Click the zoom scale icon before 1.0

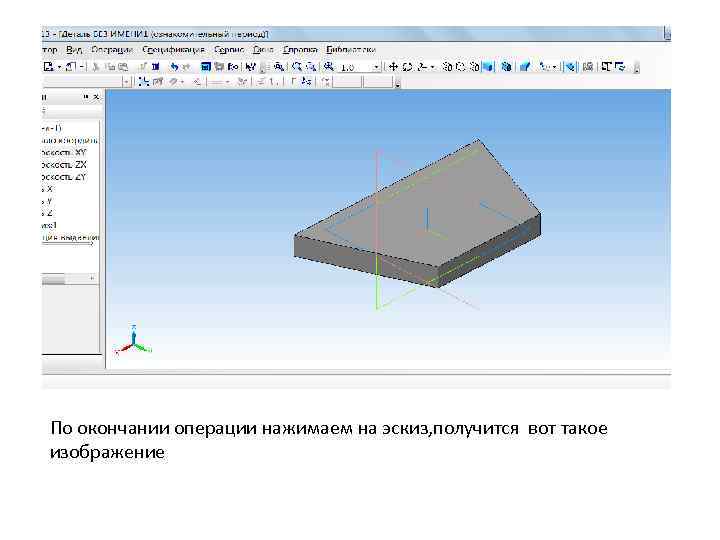click(x=328, y=67)
